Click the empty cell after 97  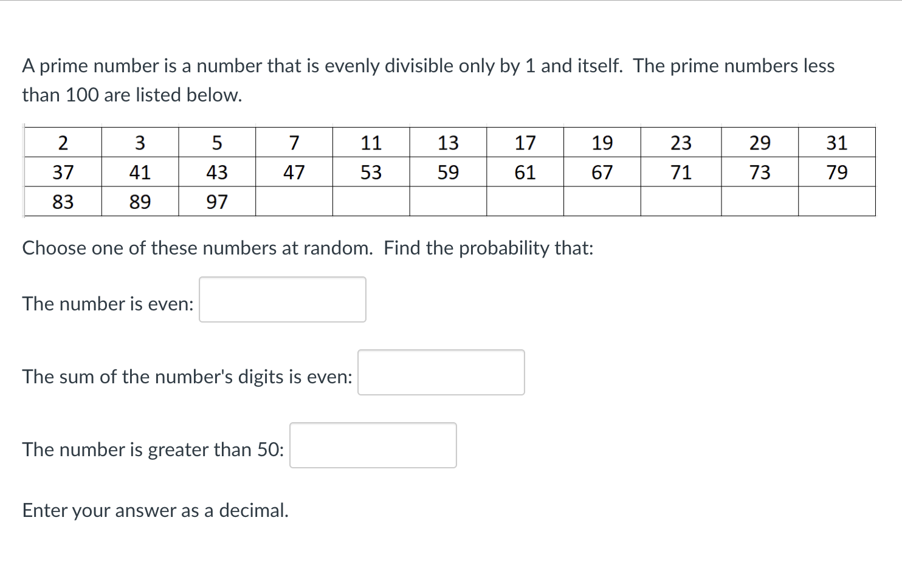[294, 201]
